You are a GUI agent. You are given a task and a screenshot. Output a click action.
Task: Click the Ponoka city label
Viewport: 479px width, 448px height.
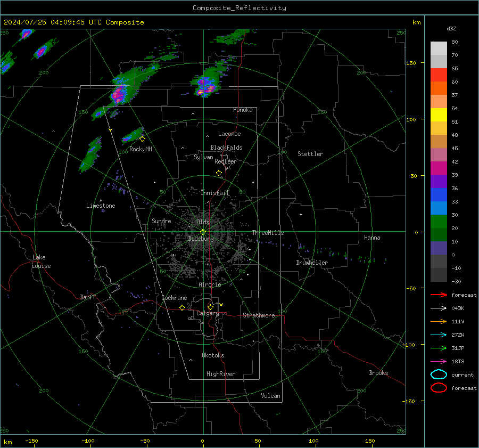pyautogui.click(x=243, y=110)
